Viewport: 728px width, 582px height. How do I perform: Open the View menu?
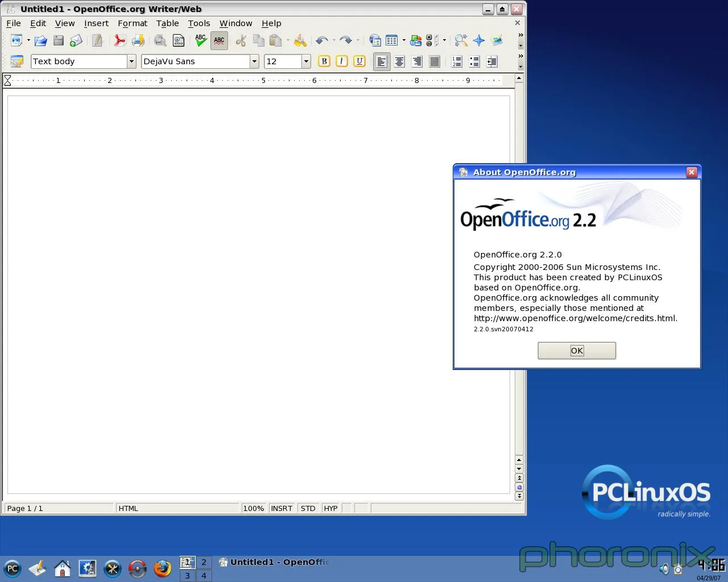coord(65,23)
